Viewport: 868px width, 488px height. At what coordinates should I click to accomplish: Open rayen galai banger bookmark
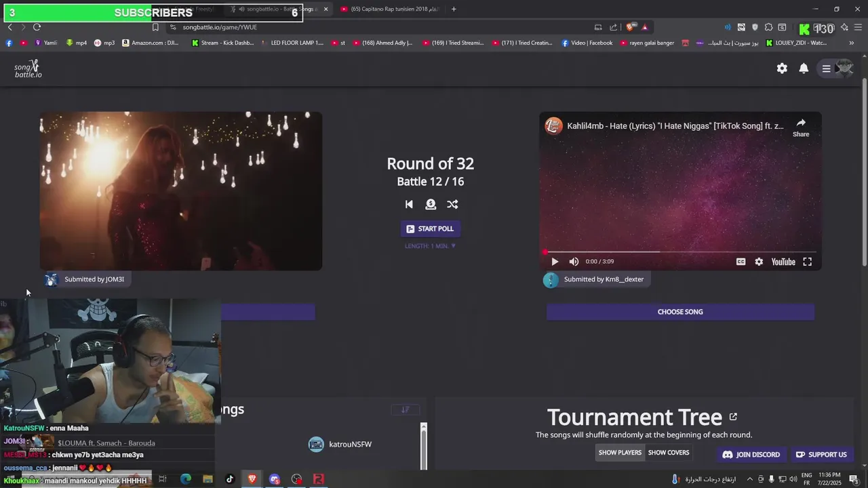pyautogui.click(x=647, y=43)
